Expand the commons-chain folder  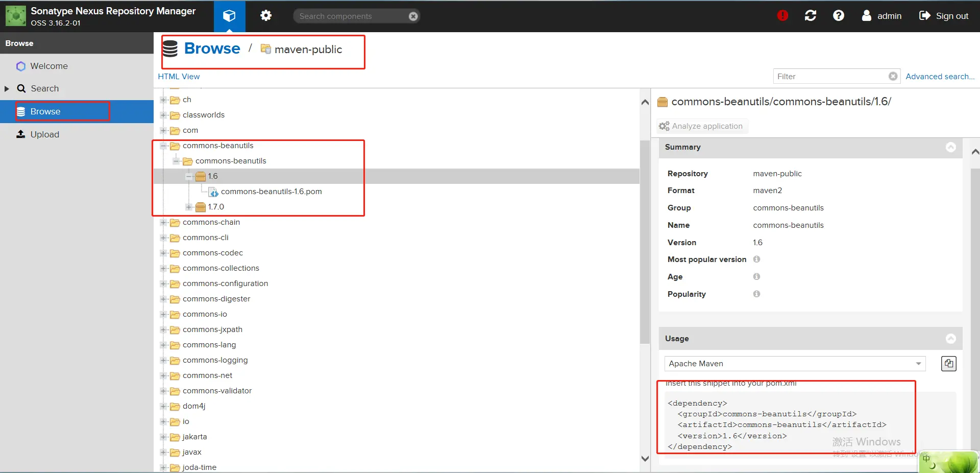click(163, 222)
